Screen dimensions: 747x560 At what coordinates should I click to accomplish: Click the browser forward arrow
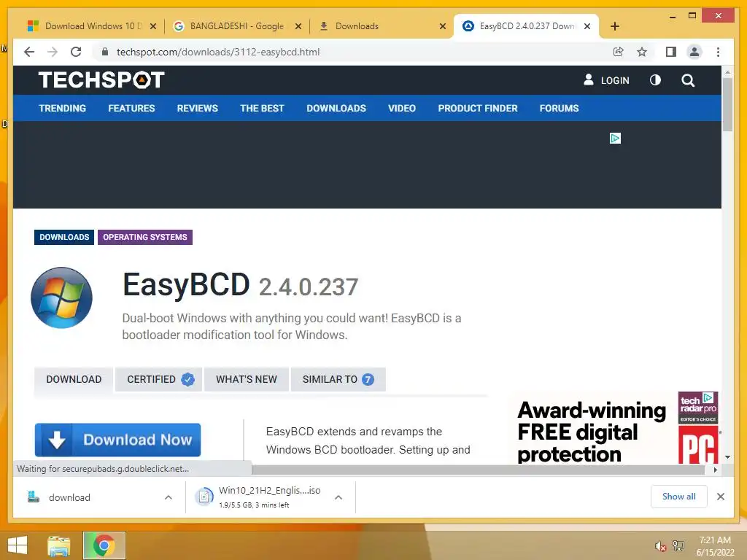point(53,52)
